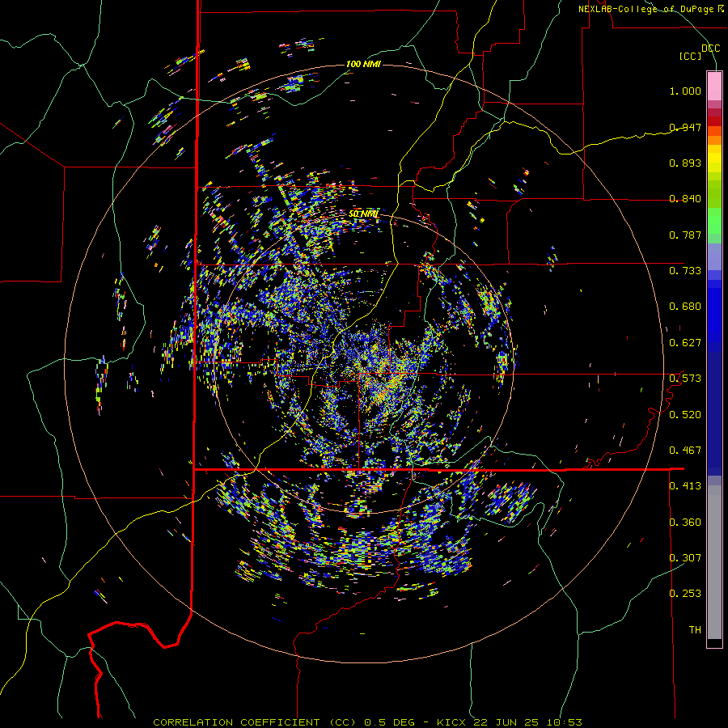The image size is (728, 728).
Task: Click the 0.467 scale value
Action: (685, 451)
